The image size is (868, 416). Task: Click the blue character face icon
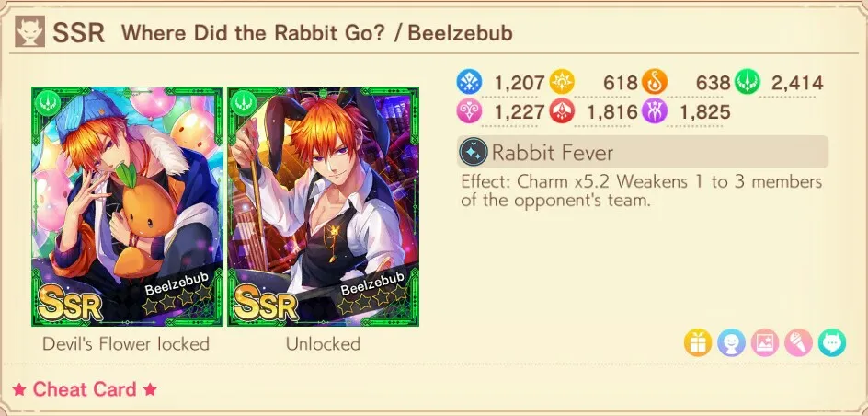point(731,342)
